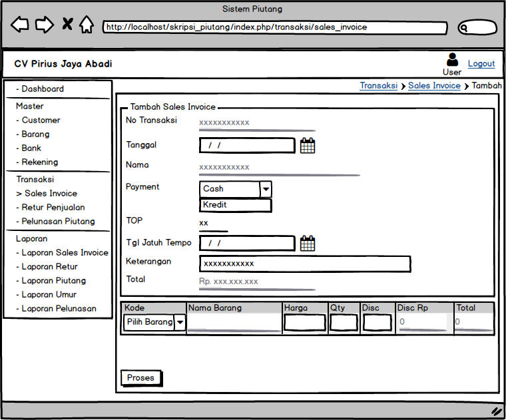This screenshot has width=506, height=420.
Task: Click the stop loading X icon
Action: pyautogui.click(x=67, y=24)
